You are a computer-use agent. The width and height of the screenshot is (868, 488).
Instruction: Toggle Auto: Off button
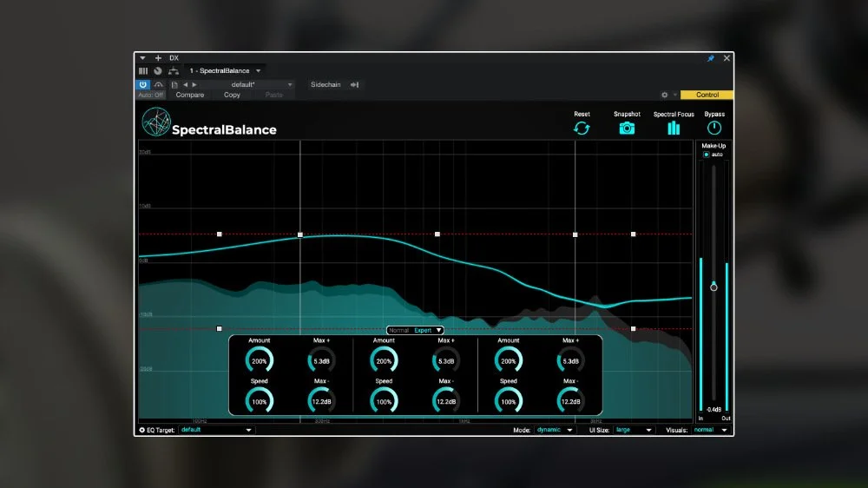tap(150, 96)
